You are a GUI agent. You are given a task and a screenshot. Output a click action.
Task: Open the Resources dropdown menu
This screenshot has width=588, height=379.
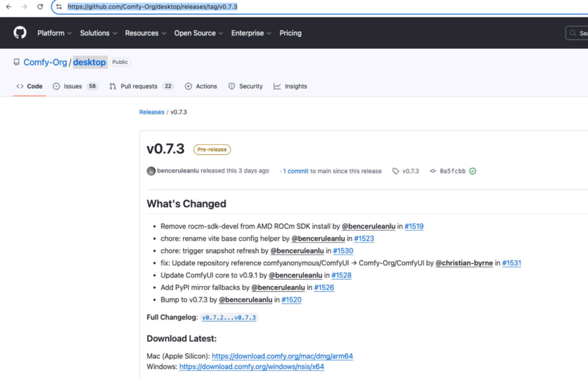[x=145, y=33]
